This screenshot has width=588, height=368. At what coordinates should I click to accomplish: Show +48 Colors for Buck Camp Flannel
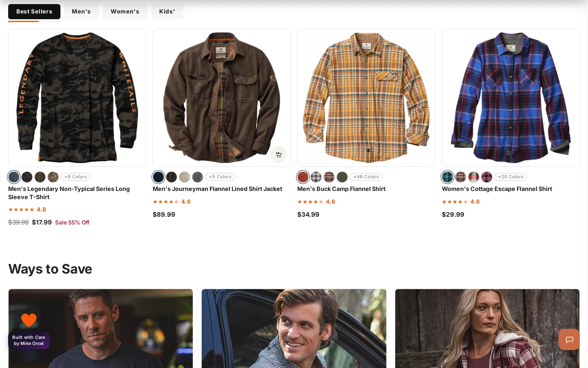pyautogui.click(x=366, y=177)
